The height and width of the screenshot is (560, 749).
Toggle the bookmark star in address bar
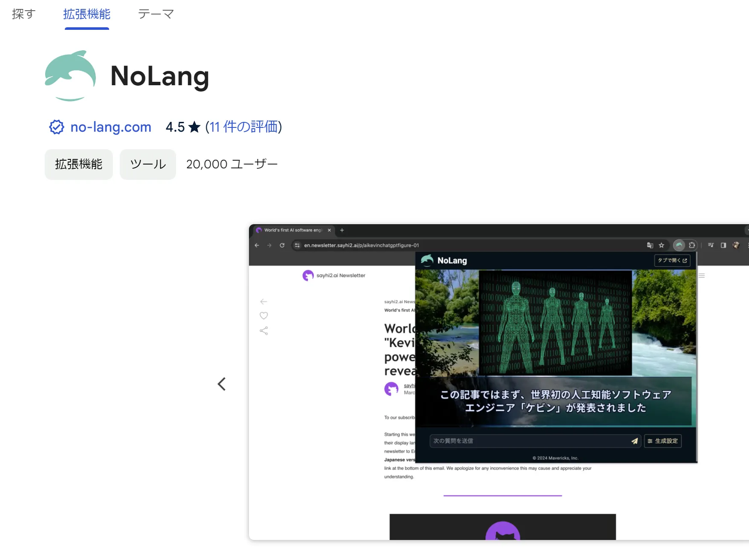(661, 245)
